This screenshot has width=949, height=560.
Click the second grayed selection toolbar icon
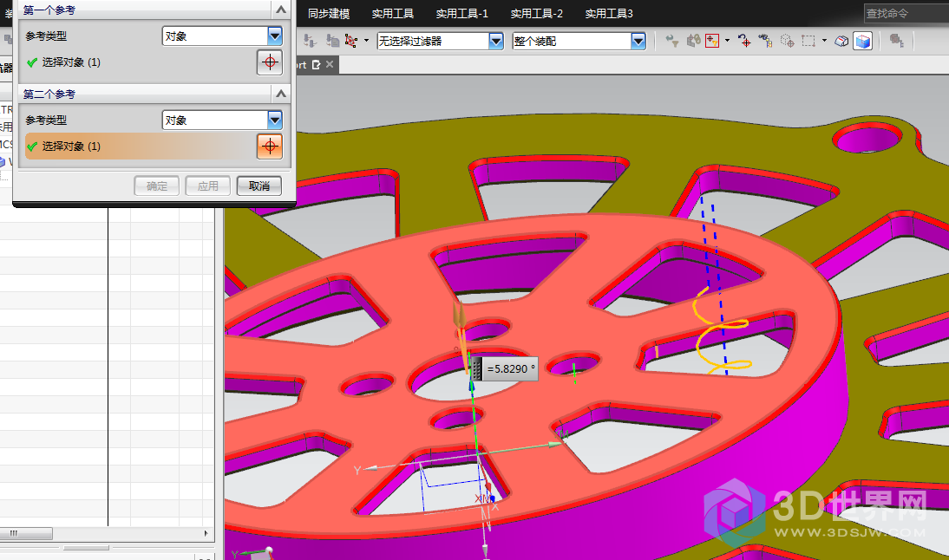pyautogui.click(x=332, y=41)
